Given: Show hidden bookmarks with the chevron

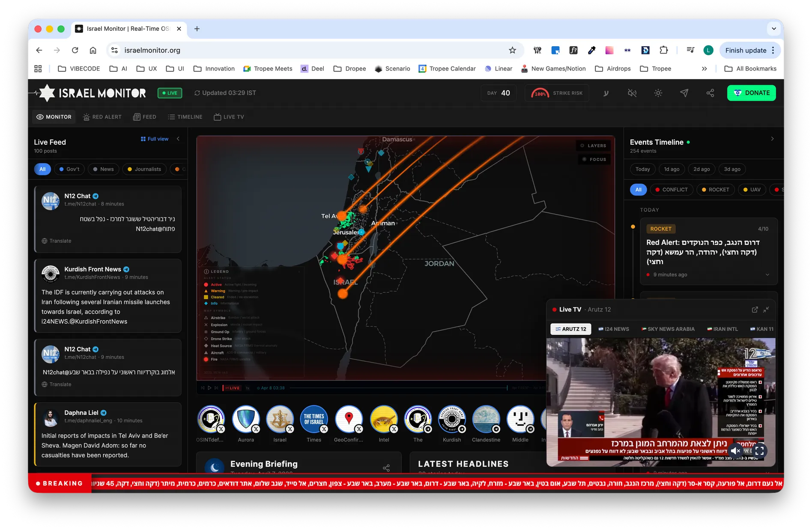Looking at the screenshot, I should pos(705,68).
